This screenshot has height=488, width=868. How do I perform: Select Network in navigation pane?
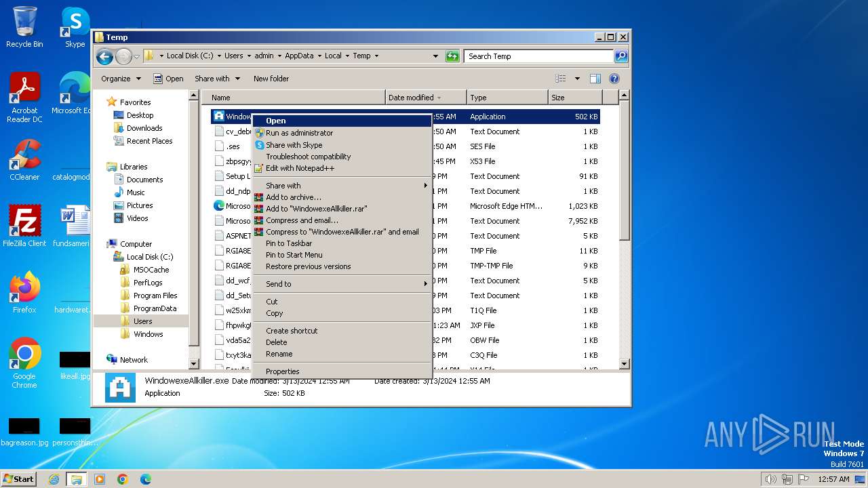pos(134,360)
